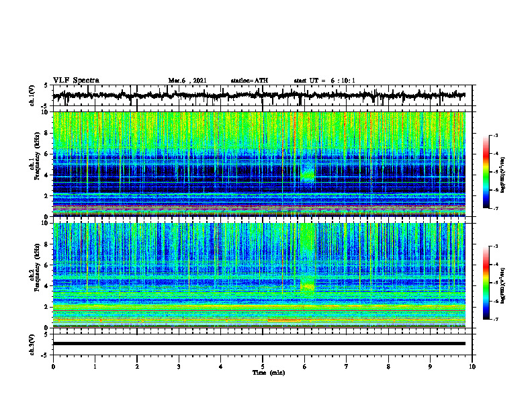Click the '-3' label on ch.1 color bar
The height and width of the screenshot is (411, 532).
pyautogui.click(x=496, y=136)
